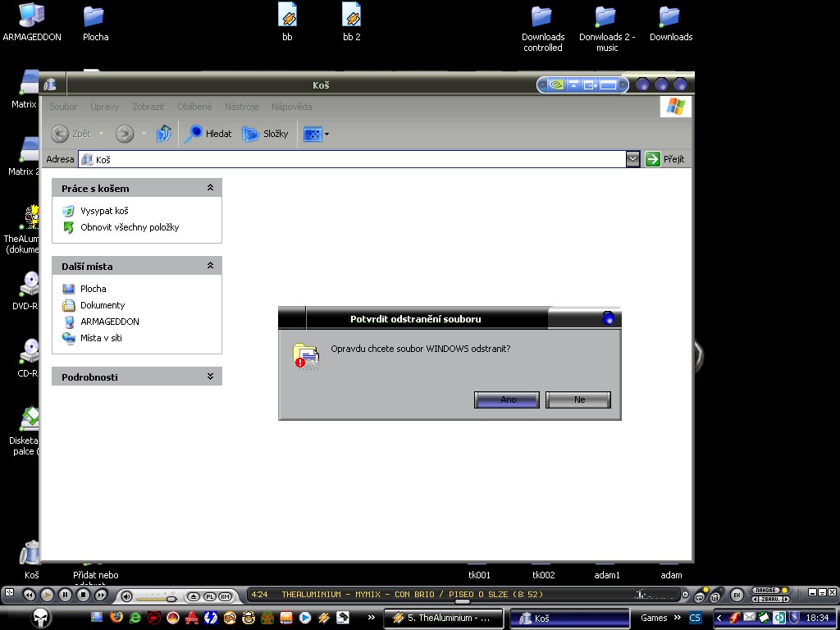Toggle repeat mode in player
Viewport: 840px width, 630px height.
699,596
